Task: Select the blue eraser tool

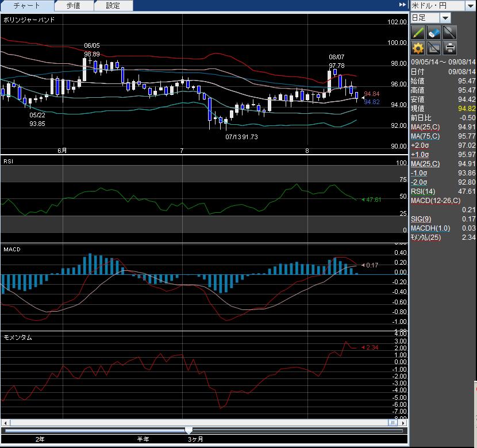Action: point(434,32)
